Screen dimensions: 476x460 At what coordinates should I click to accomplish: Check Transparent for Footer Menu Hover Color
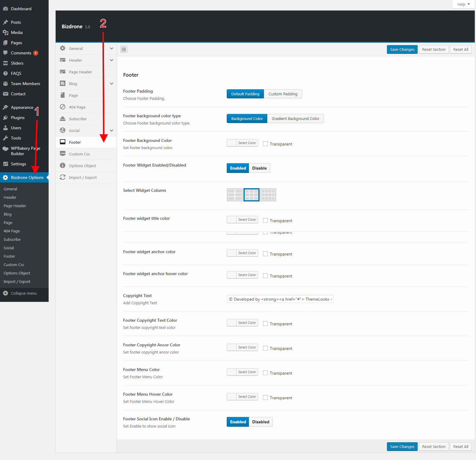pyautogui.click(x=265, y=397)
